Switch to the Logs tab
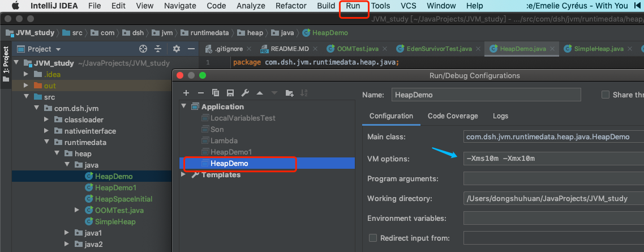The height and width of the screenshot is (252, 644). [x=500, y=116]
